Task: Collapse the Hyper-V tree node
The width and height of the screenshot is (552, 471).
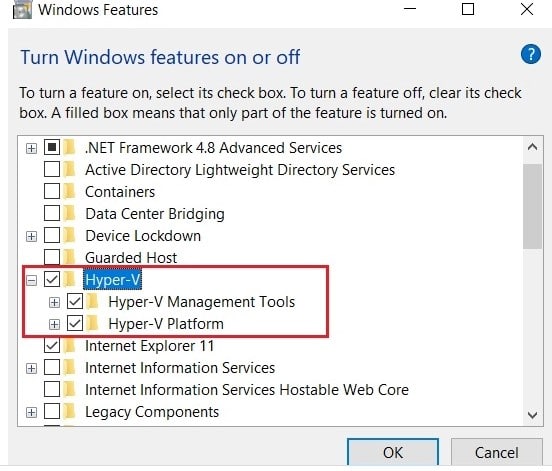Action: tap(31, 281)
